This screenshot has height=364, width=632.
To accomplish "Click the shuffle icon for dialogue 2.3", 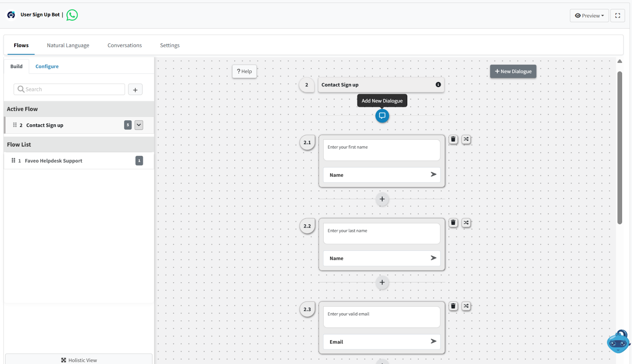I will (x=466, y=306).
